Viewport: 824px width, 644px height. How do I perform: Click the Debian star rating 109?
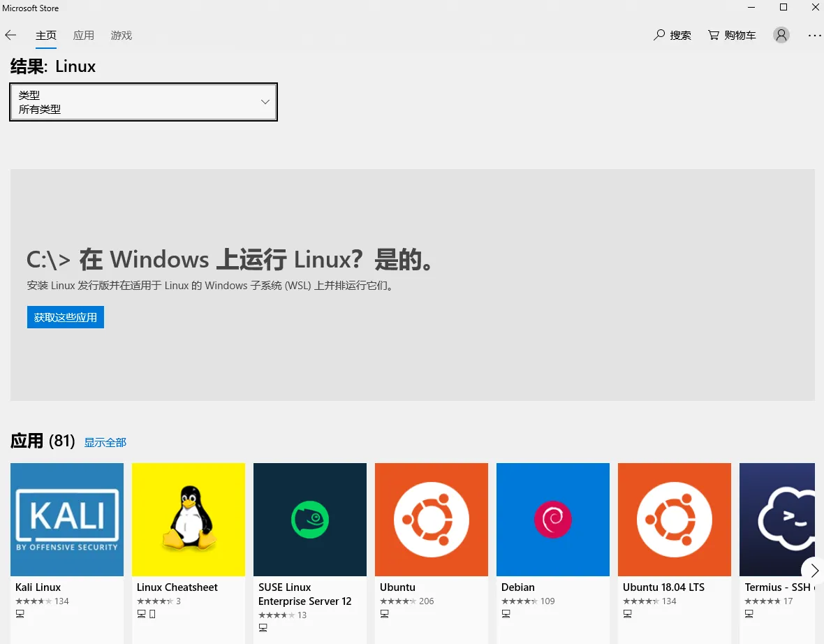click(x=528, y=601)
